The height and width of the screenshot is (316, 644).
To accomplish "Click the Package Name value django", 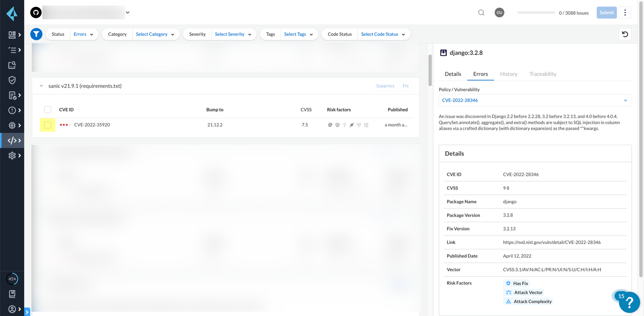I will pos(510,202).
